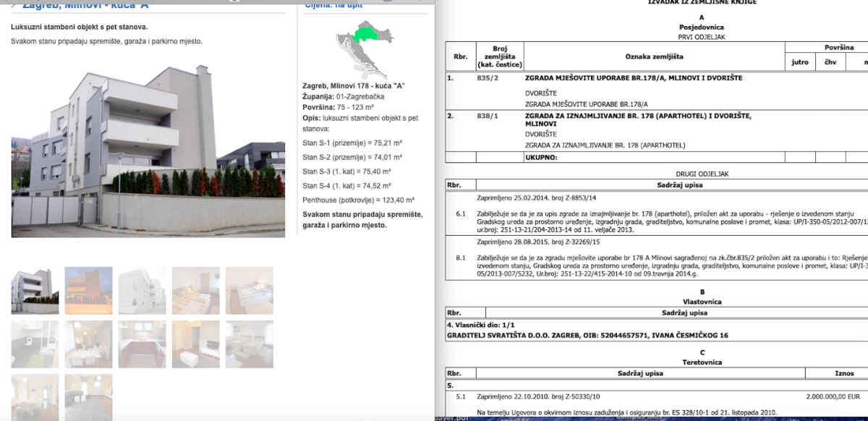Click the 'Teretovnica' section heading

click(x=700, y=362)
